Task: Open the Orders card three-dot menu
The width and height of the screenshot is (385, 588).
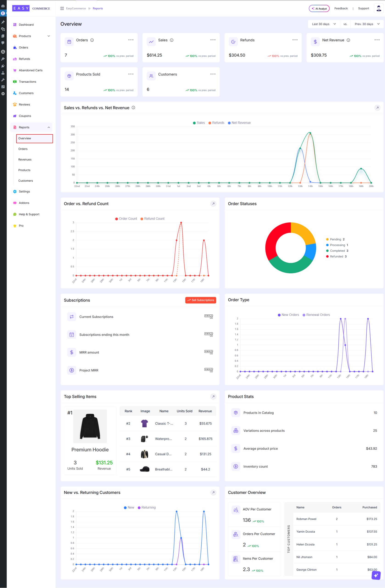Action: pos(131,40)
